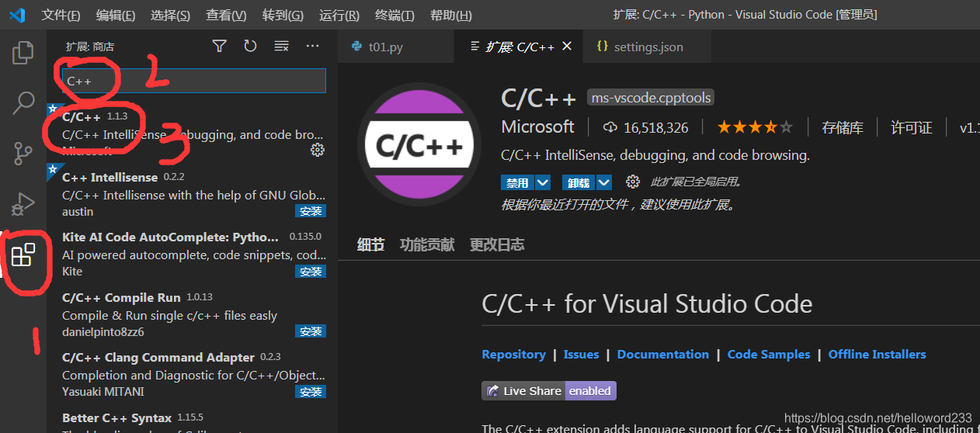Image resolution: width=980 pixels, height=433 pixels.
Task: Switch to the 功能贡献 tab
Action: 427,245
